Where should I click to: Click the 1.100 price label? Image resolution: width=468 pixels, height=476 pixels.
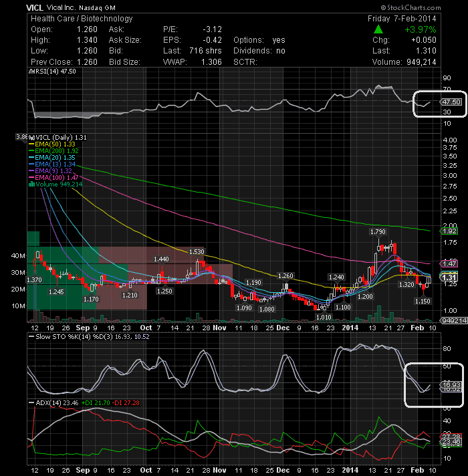(343, 308)
